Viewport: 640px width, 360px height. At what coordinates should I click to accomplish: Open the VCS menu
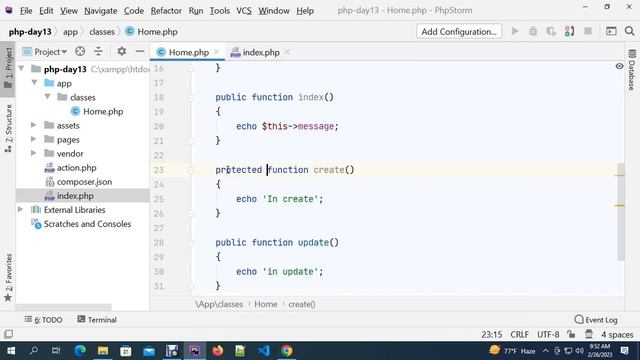(x=244, y=11)
